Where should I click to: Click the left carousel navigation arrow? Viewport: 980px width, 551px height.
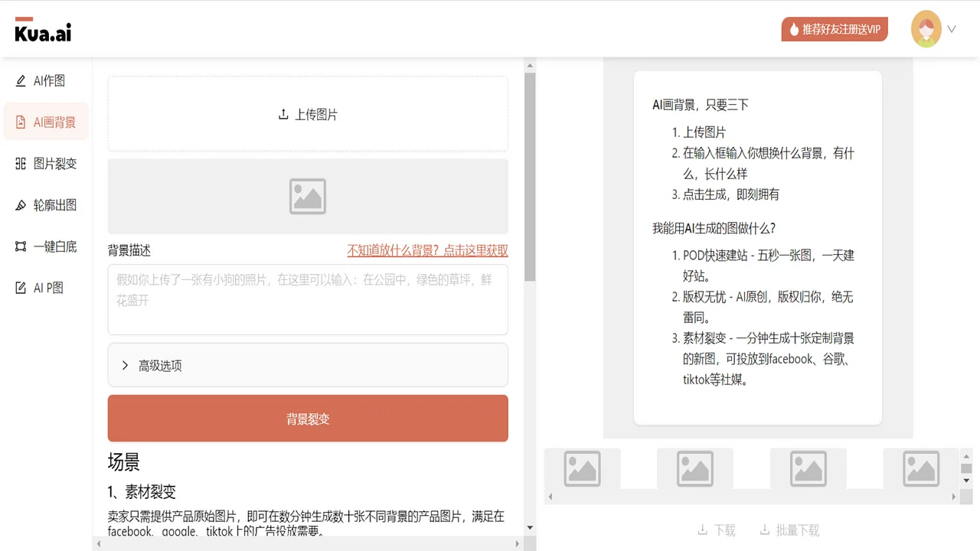click(x=550, y=497)
